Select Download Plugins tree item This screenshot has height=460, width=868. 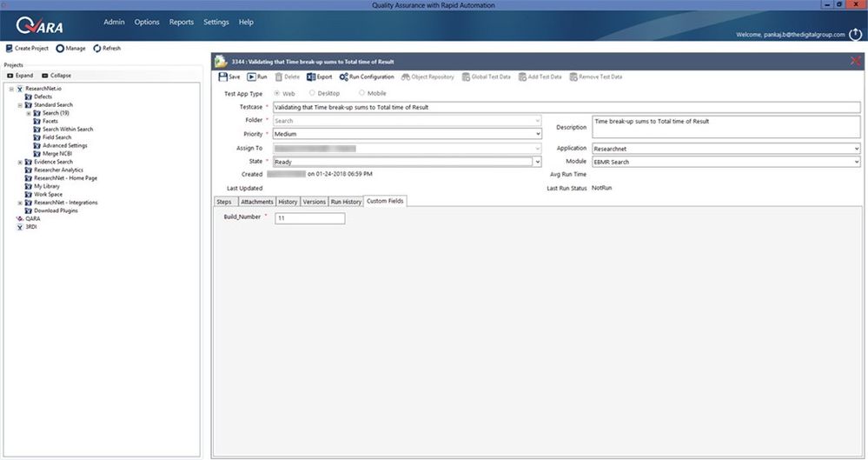(x=56, y=211)
